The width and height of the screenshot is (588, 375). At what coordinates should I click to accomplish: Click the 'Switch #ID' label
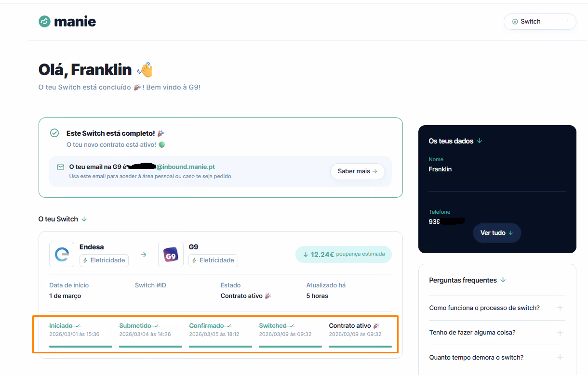(150, 285)
